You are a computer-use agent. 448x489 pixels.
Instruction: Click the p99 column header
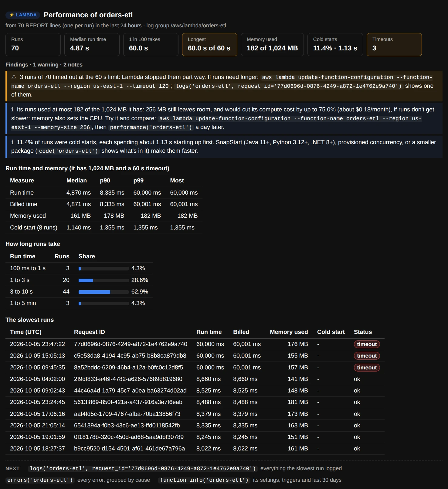tap(138, 181)
